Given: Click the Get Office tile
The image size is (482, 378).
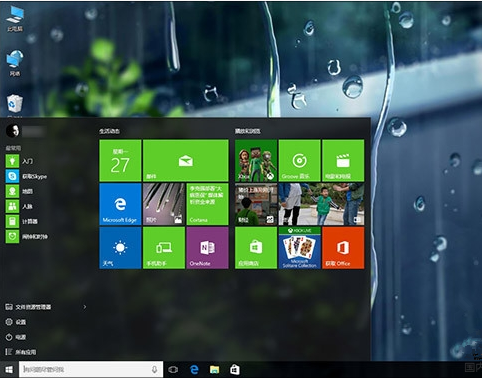Looking at the screenshot, I should (x=343, y=248).
